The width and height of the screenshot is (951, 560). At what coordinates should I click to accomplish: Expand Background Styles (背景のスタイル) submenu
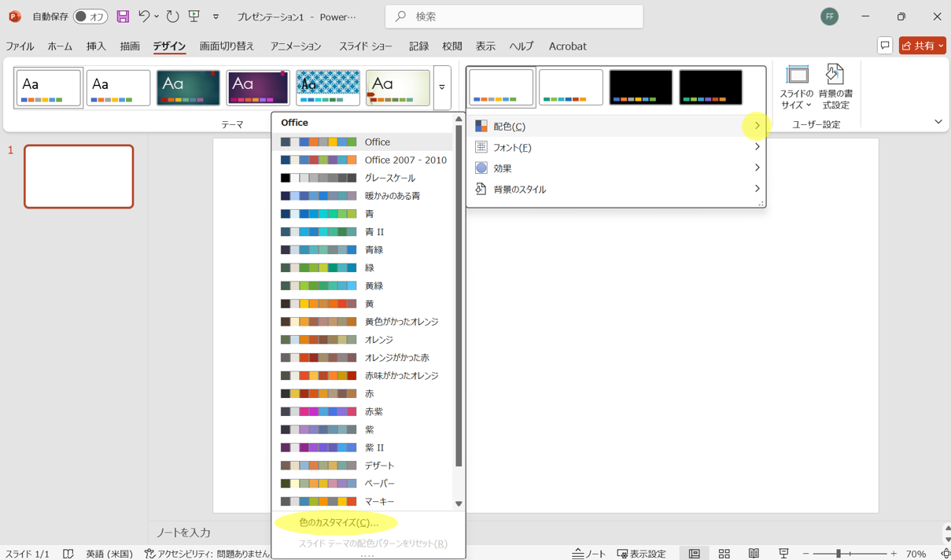click(616, 190)
